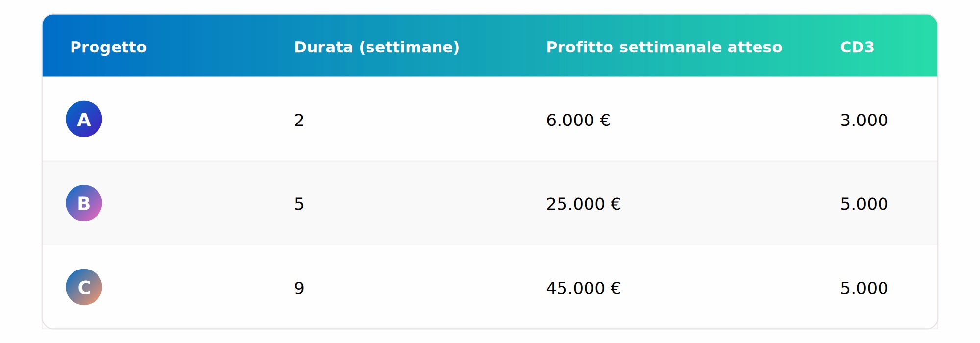Select duration value 2 for project A
The image size is (980, 343).
(299, 120)
